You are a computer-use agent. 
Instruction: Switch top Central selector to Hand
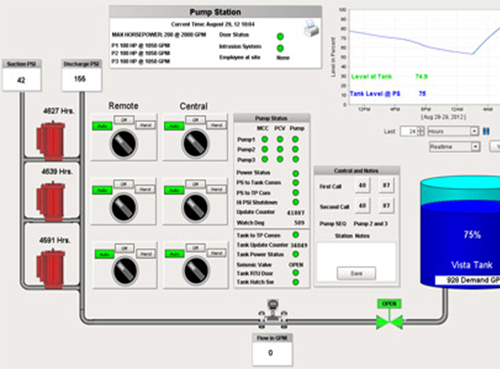tap(217, 125)
